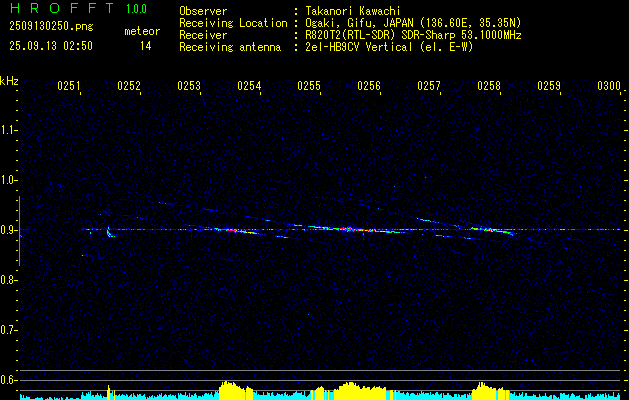The image size is (629, 400).
Task: Click the kHz axis unit label
Action: [x=9, y=81]
